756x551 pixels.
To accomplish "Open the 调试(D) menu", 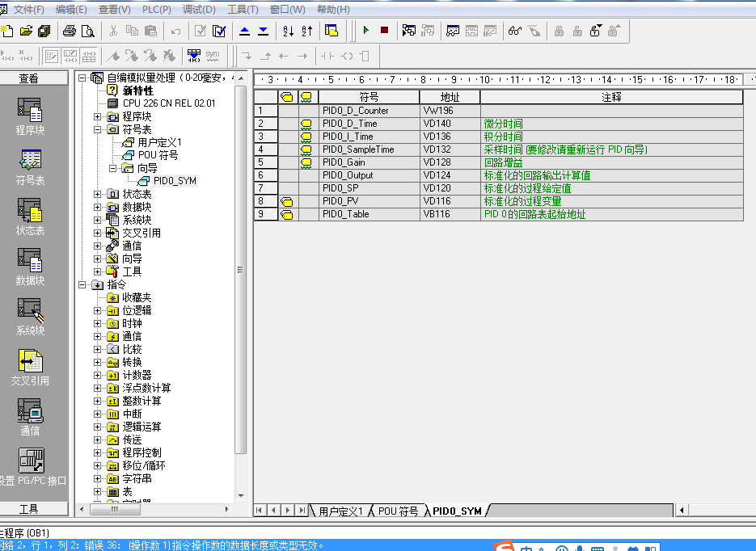I will (x=199, y=10).
